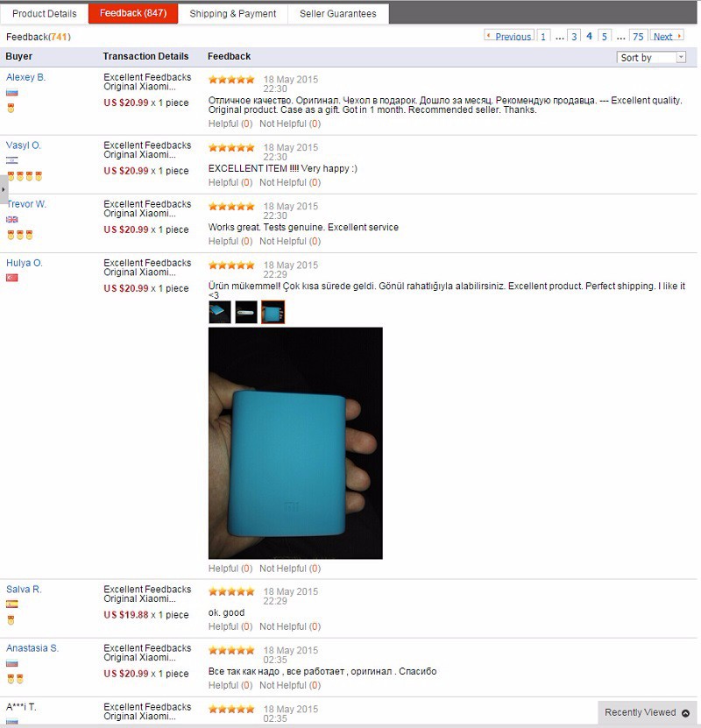
Task: Expand the Recently Viewed panel arrow
Action: point(685,713)
